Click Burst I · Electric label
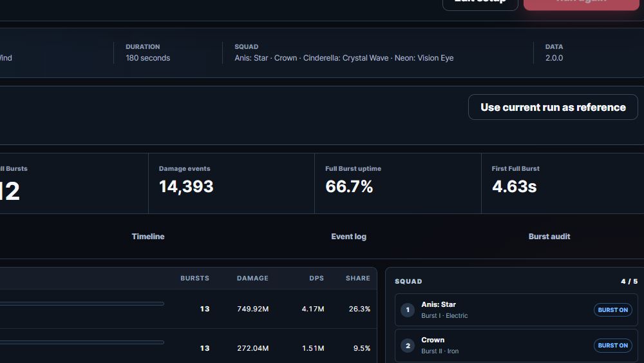Image resolution: width=644 pixels, height=363 pixels. [x=444, y=316]
